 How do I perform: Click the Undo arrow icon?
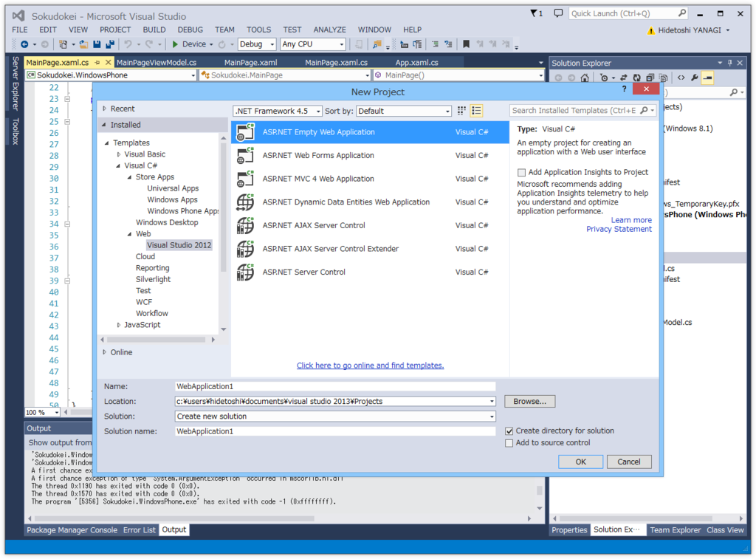point(128,44)
